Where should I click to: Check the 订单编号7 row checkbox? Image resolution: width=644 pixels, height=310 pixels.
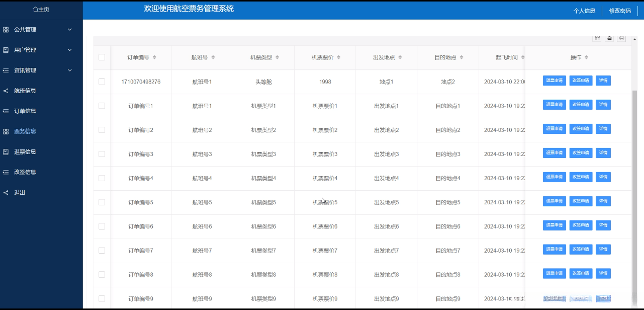(x=102, y=251)
